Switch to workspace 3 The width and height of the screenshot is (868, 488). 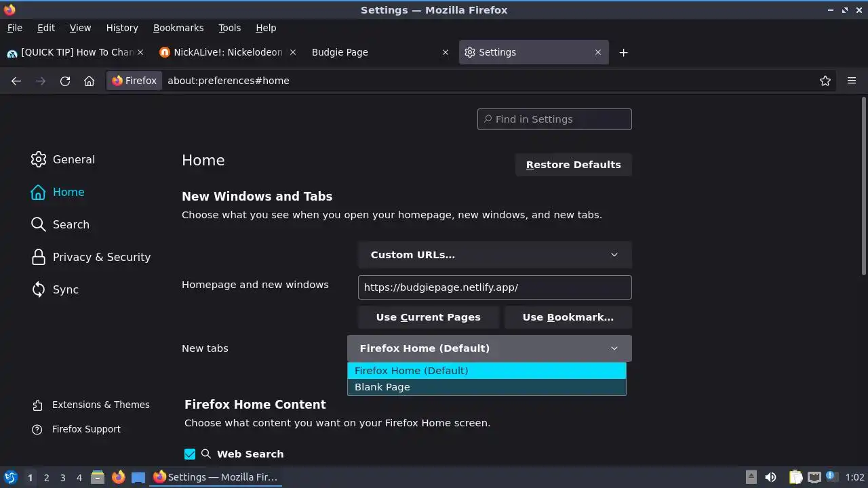pyautogui.click(x=62, y=478)
